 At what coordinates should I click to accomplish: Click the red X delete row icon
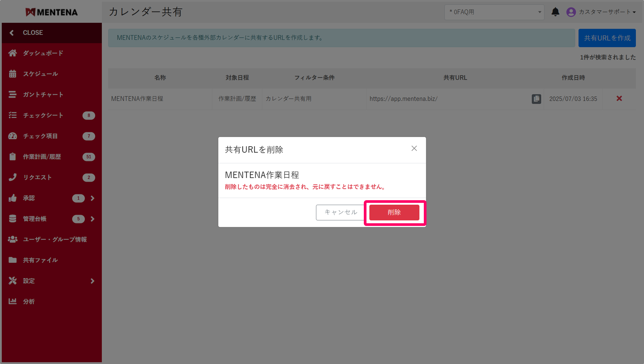[619, 98]
